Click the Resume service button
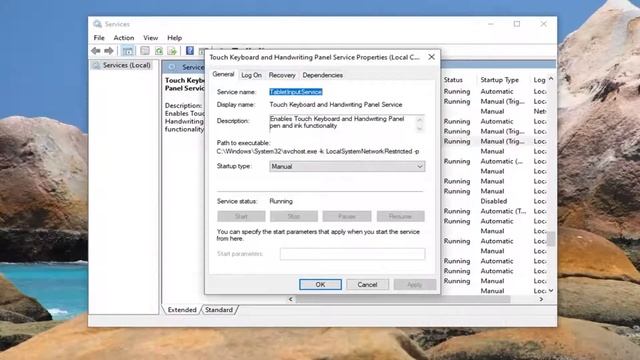The image size is (640, 360). (400, 216)
